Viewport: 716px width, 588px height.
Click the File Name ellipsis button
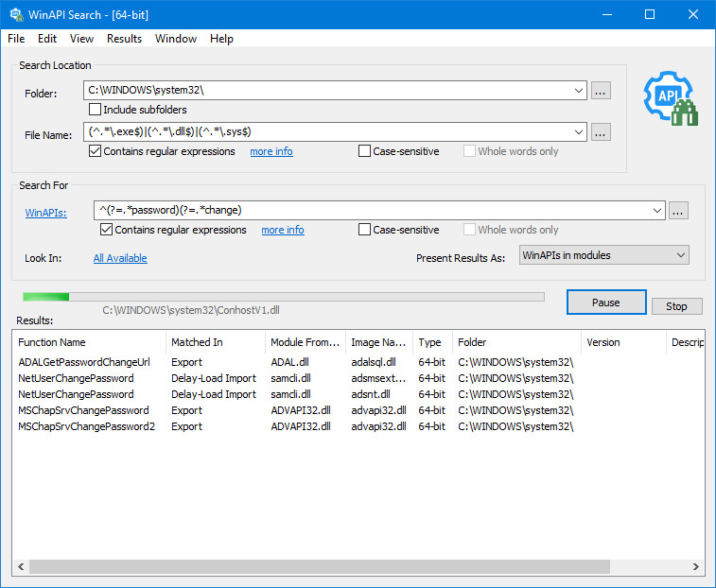[x=601, y=132]
